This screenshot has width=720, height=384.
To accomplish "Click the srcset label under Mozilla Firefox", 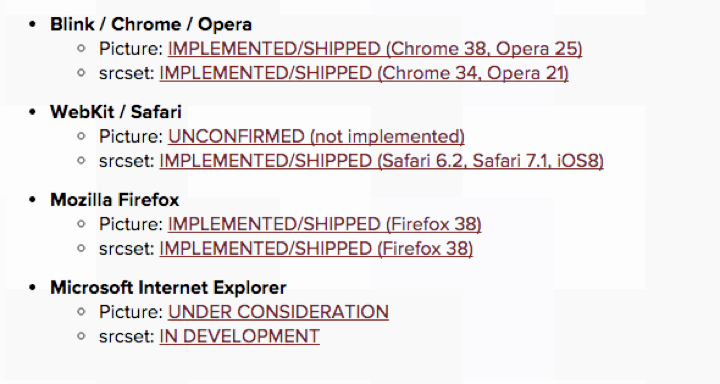I will point(127,249).
